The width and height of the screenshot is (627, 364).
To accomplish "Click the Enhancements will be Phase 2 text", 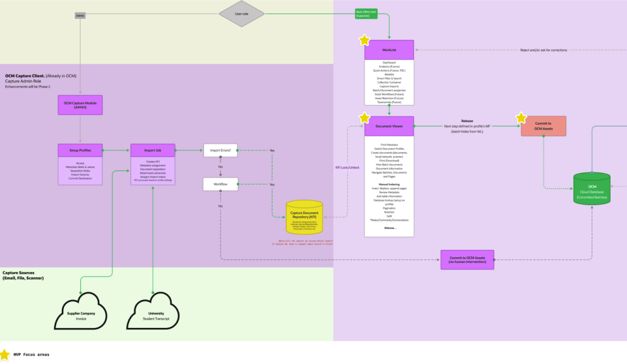I will click(28, 87).
